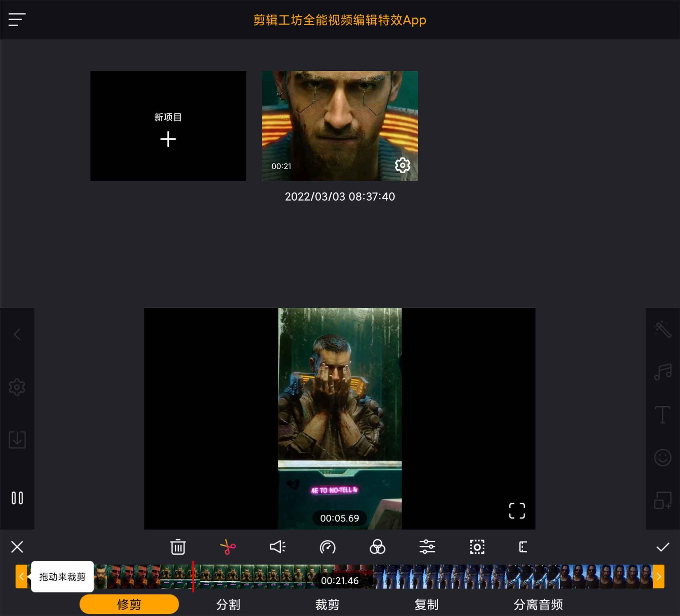This screenshot has height=616, width=680.
Task: Open the magic wand effects tool
Action: coord(663,329)
